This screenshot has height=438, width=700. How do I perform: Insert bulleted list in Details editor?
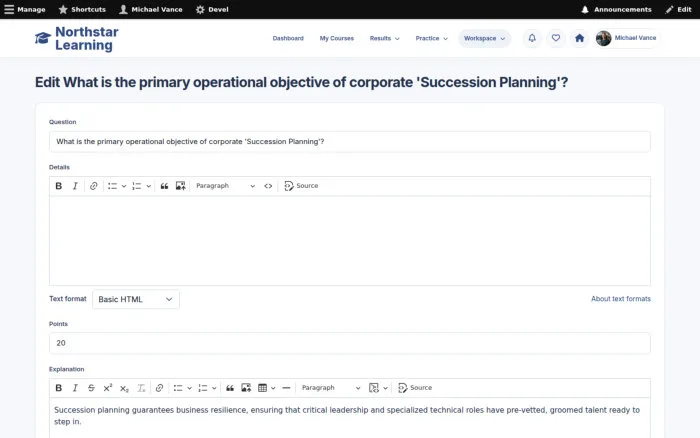112,186
